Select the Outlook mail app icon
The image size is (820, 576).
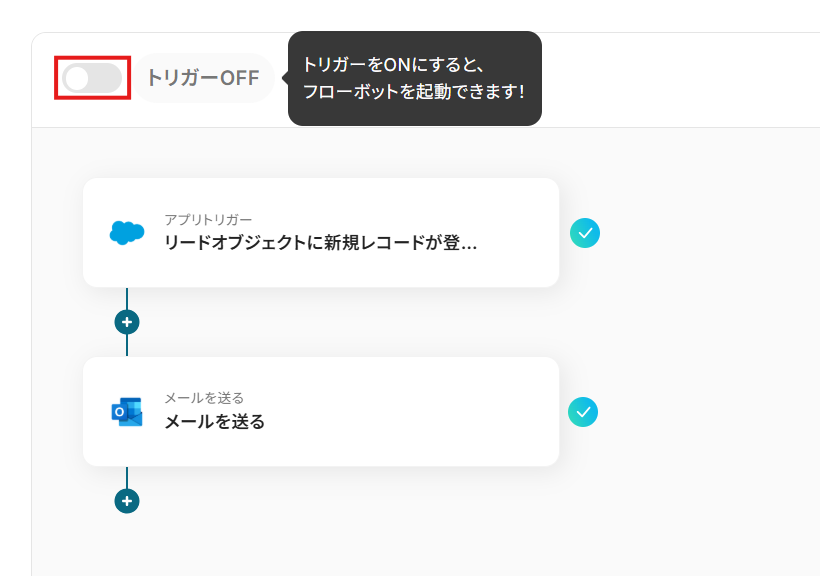pos(127,412)
